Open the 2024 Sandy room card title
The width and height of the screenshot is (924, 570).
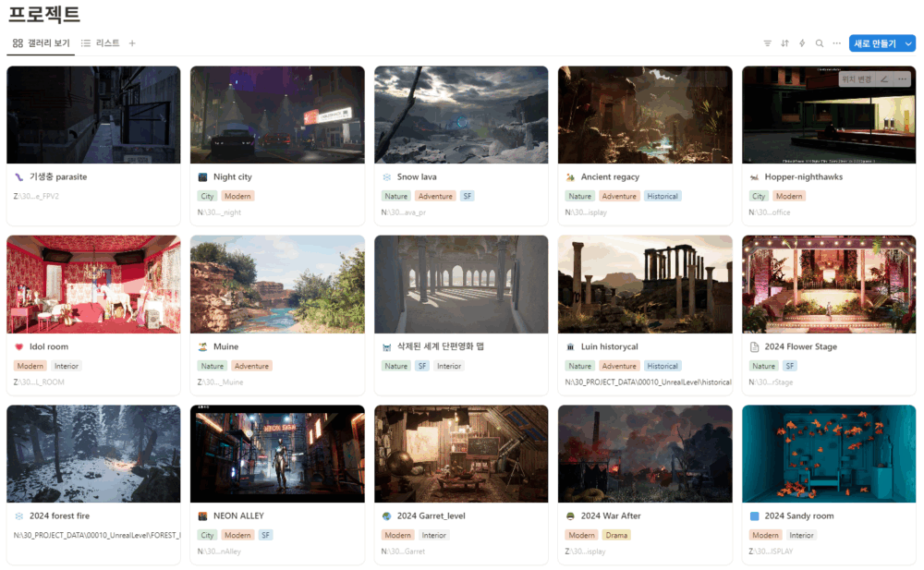pos(799,515)
